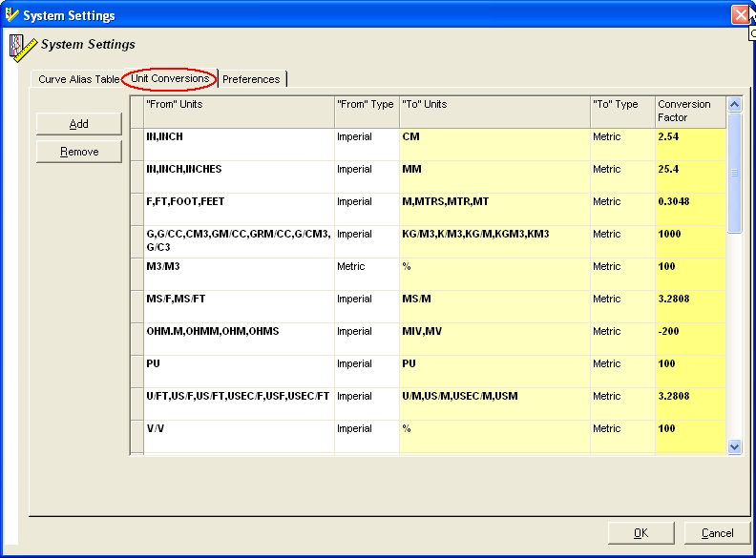Viewport: 756px width, 558px height.
Task: Cancel the System Settings dialog
Action: 717,533
